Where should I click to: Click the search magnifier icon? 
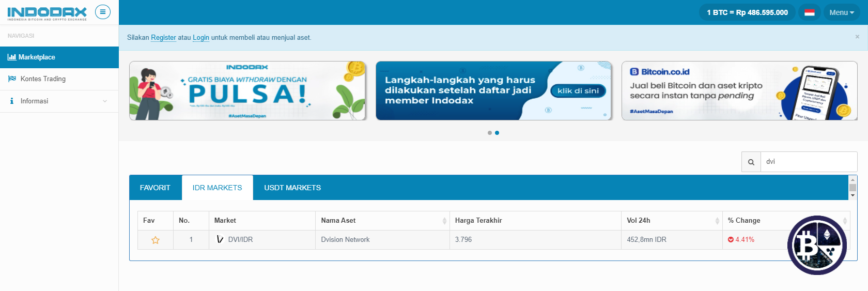tap(751, 162)
